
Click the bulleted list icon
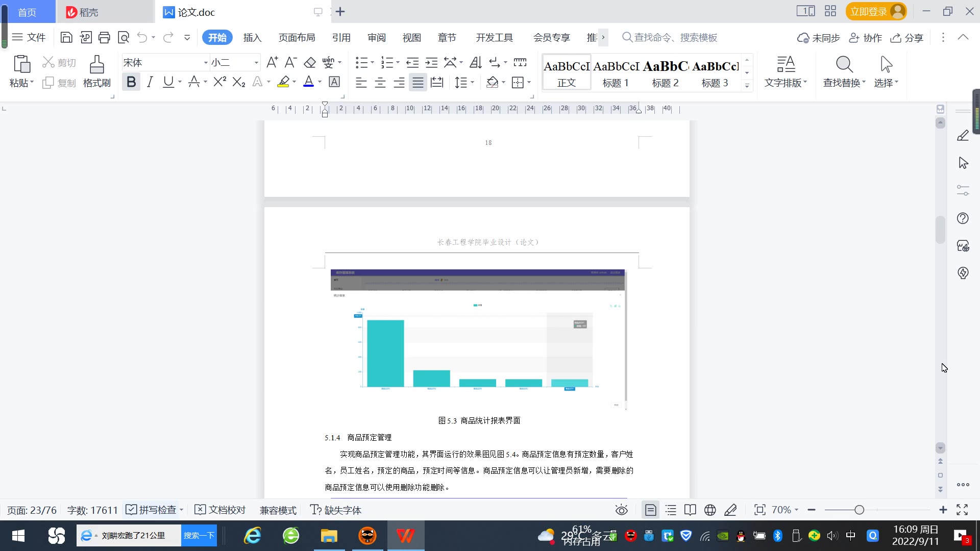(361, 63)
